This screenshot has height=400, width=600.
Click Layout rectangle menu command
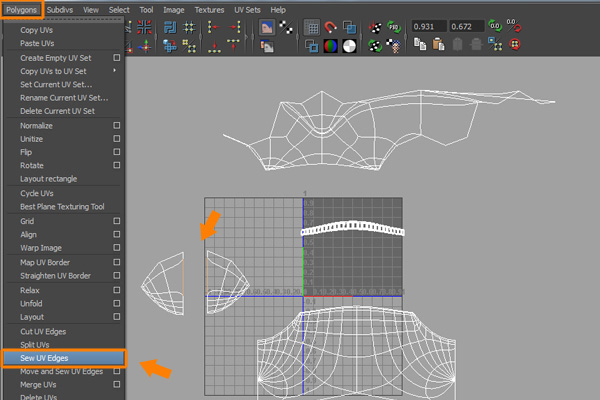point(48,179)
